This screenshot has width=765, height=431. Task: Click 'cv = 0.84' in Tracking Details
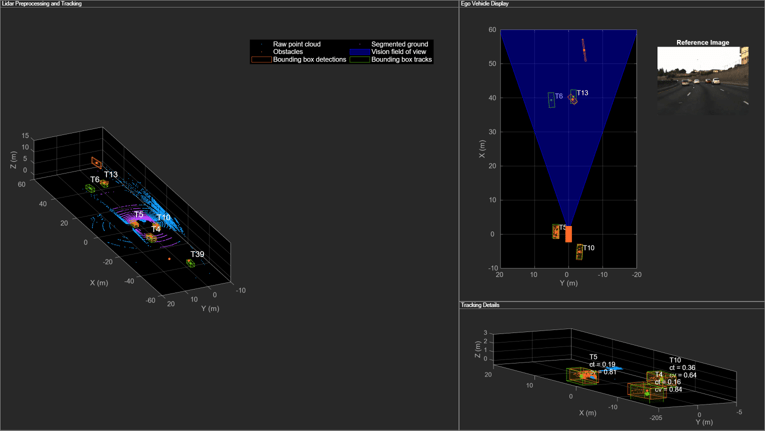pyautogui.click(x=668, y=390)
